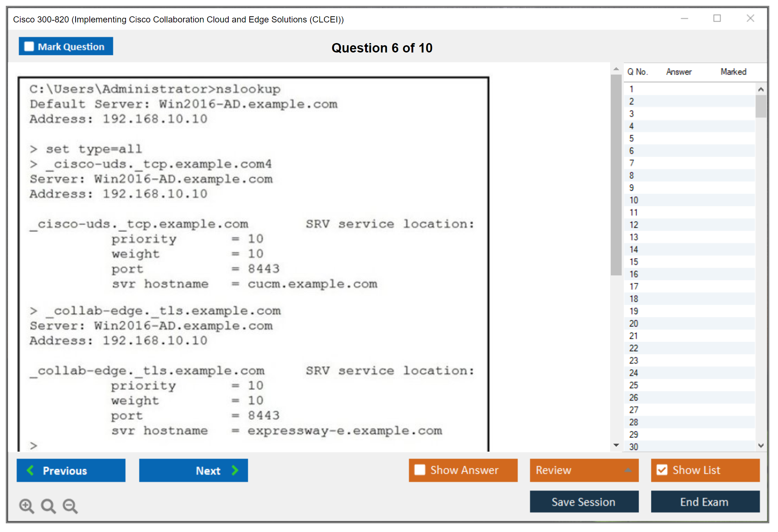Viewport: 778px width, 532px height.
Task: Click the green left arrow on Previous
Action: [x=30, y=470]
